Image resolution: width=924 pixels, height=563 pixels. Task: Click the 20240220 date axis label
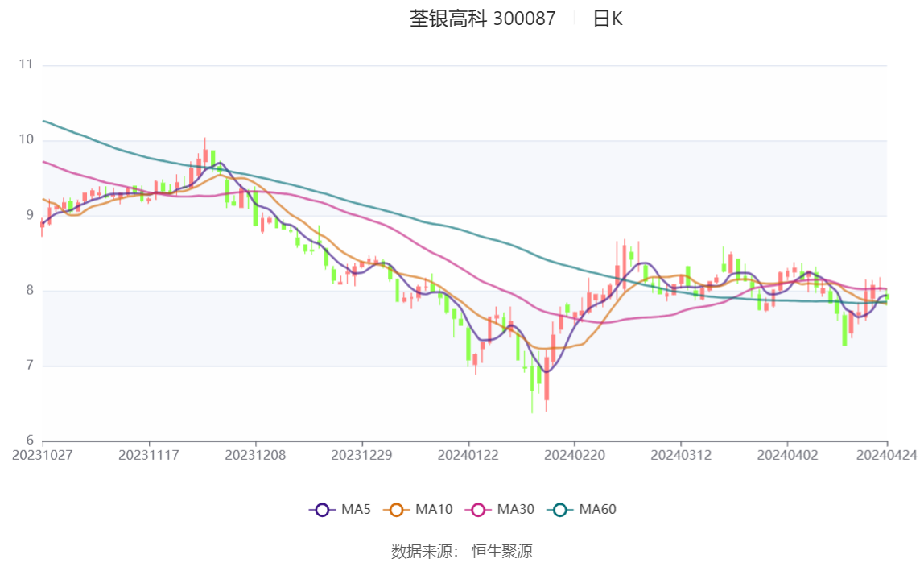click(575, 455)
